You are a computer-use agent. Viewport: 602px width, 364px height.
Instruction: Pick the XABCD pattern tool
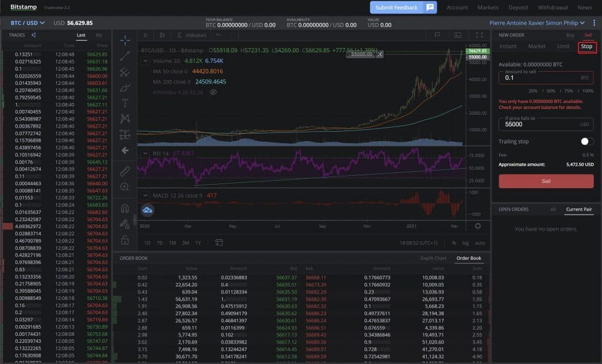pyautogui.click(x=125, y=118)
